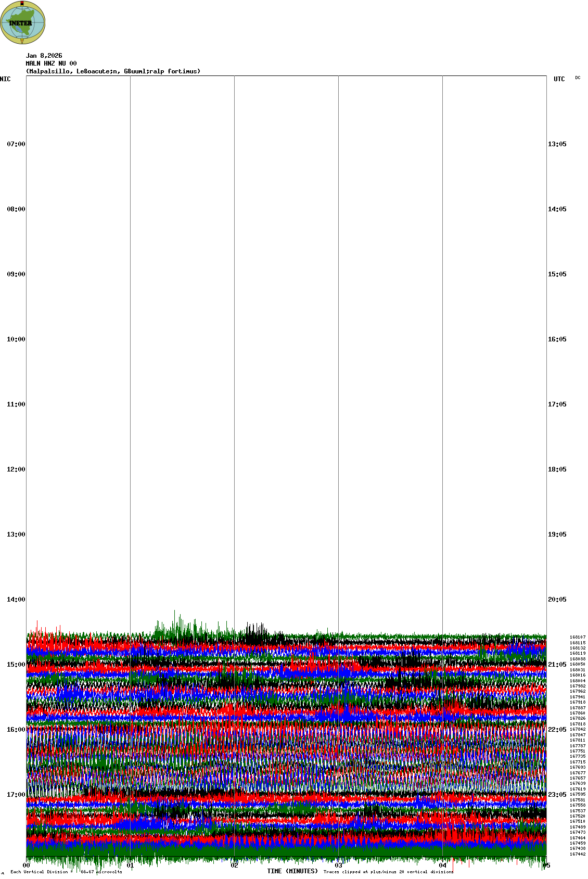Click the NIC local time header

coord(5,79)
